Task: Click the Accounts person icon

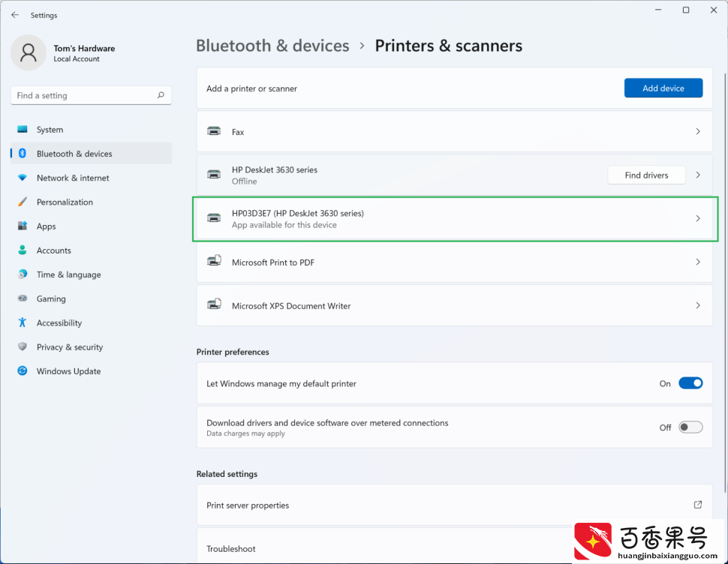Action: (x=23, y=250)
